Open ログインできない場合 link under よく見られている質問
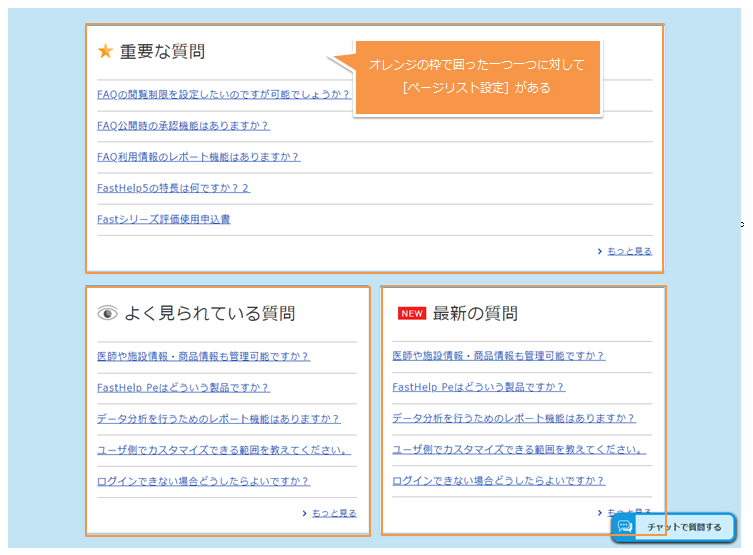This screenshot has width=753, height=555. coord(203,481)
